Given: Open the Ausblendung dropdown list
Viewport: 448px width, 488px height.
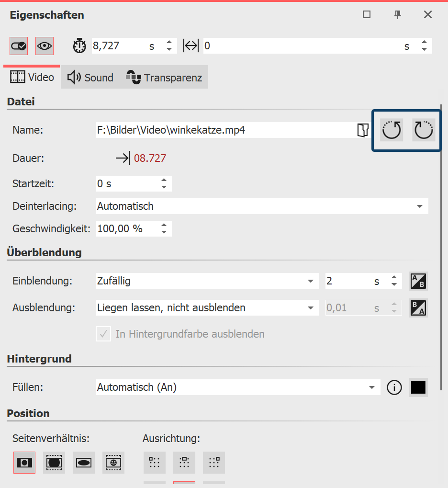Looking at the screenshot, I should point(207,308).
